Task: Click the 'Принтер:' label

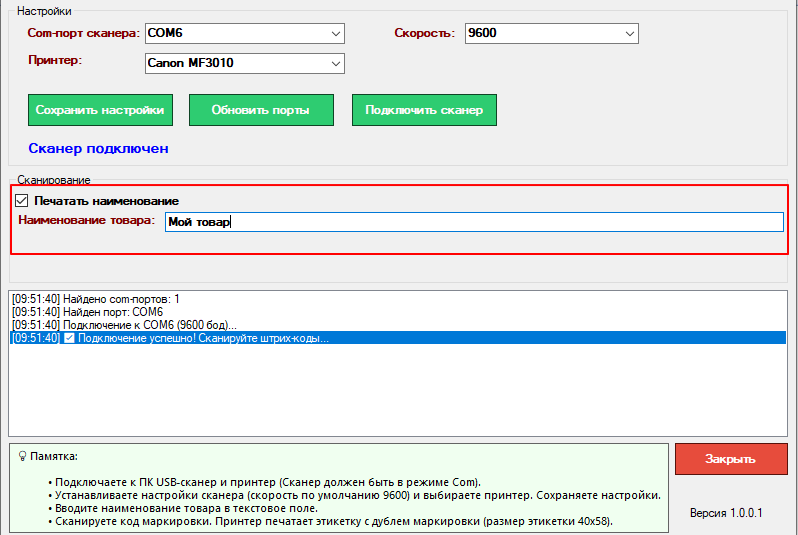Action: point(55,60)
